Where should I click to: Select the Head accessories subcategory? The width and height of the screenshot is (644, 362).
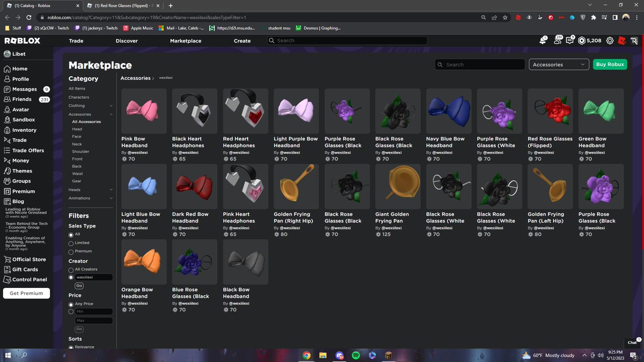[77, 129]
